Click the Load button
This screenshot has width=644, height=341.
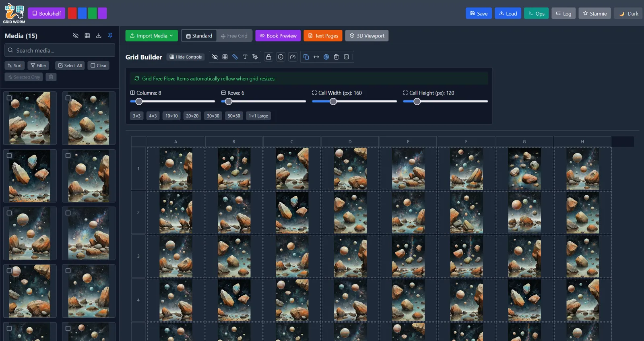508,13
